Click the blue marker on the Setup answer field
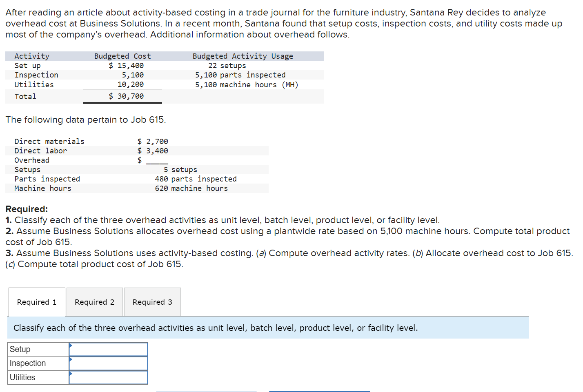The image size is (583, 392). [x=71, y=346]
